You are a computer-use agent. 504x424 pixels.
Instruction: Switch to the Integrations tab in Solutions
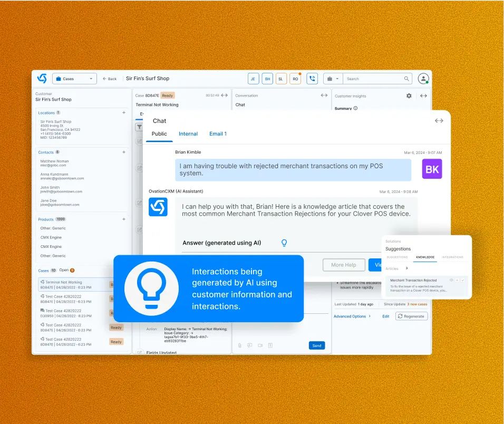click(x=452, y=257)
